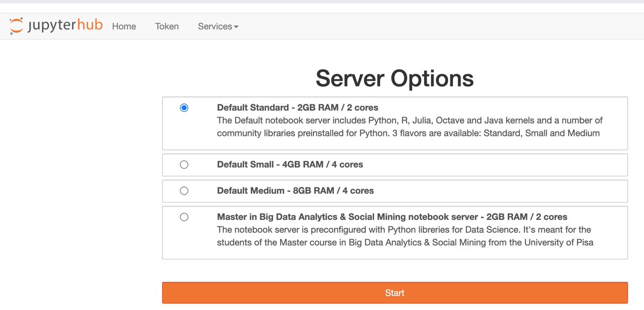Choose the Default Small radio button
The height and width of the screenshot is (310, 644).
click(x=184, y=165)
